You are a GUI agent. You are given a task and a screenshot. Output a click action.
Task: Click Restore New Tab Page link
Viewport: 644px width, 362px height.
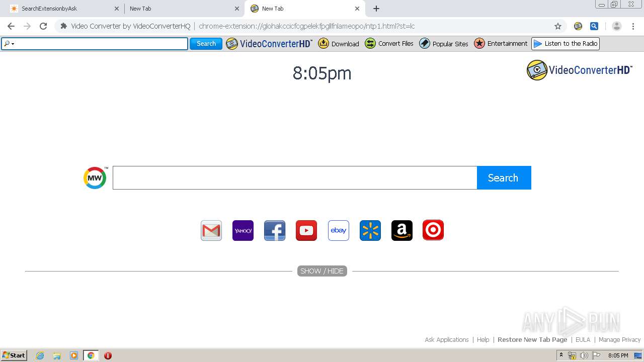(532, 340)
